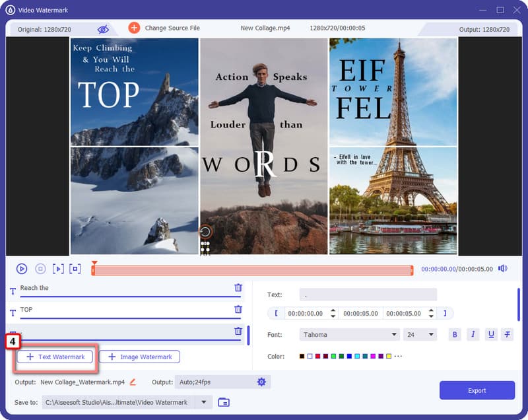528x420 pixels.
Task: Close the Video Watermark window
Action: [x=517, y=10]
